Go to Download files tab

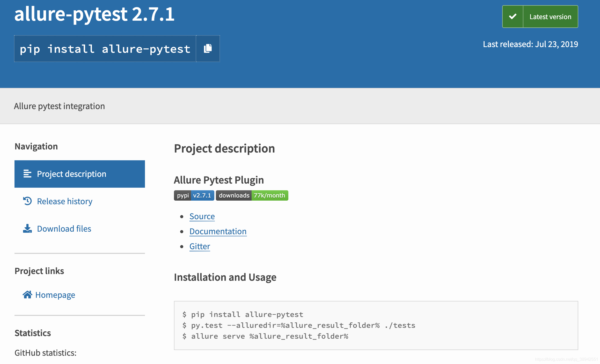pyautogui.click(x=80, y=229)
